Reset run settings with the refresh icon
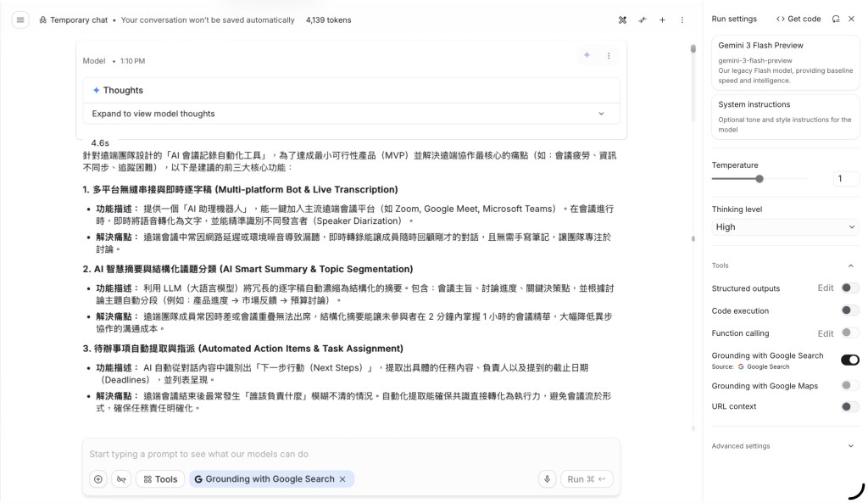The height and width of the screenshot is (503, 868). click(x=836, y=19)
